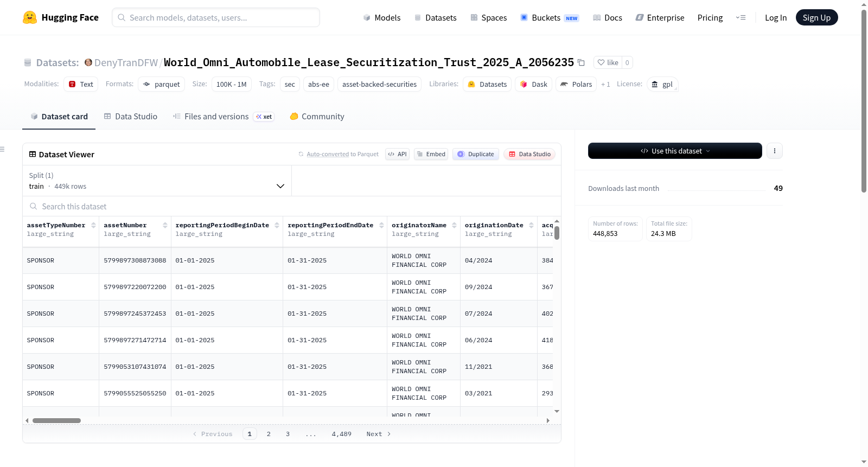868x467 pixels.
Task: Open the Pricing page
Action: point(710,17)
